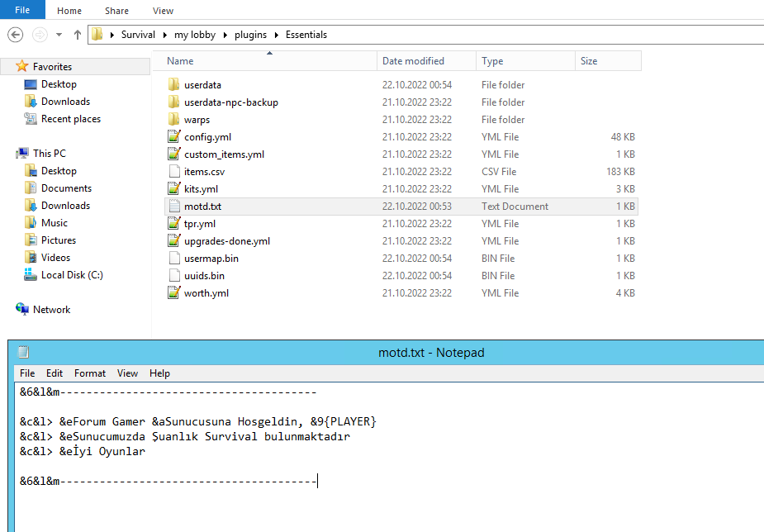The image size is (764, 532).
Task: Select the motd.txt file icon
Action: (x=174, y=206)
